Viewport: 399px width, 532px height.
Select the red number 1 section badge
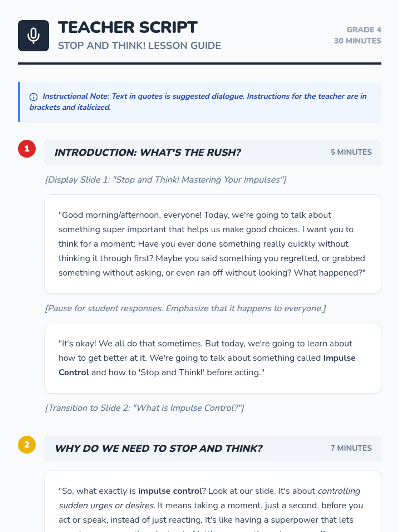coord(27,149)
